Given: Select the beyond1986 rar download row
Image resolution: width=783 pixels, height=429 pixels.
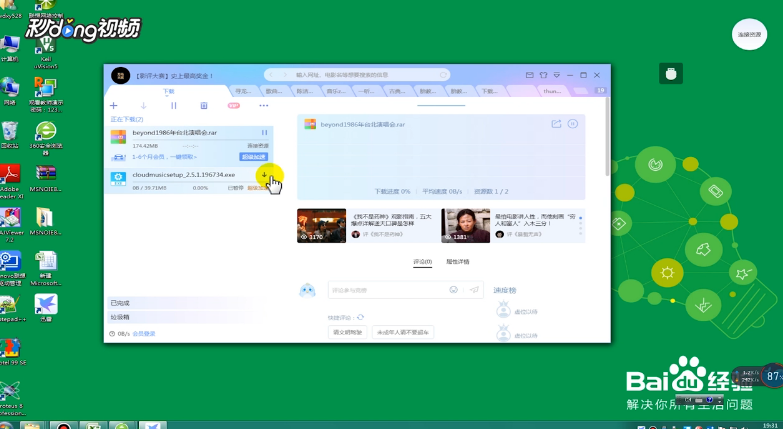Looking at the screenshot, I should coord(190,146).
